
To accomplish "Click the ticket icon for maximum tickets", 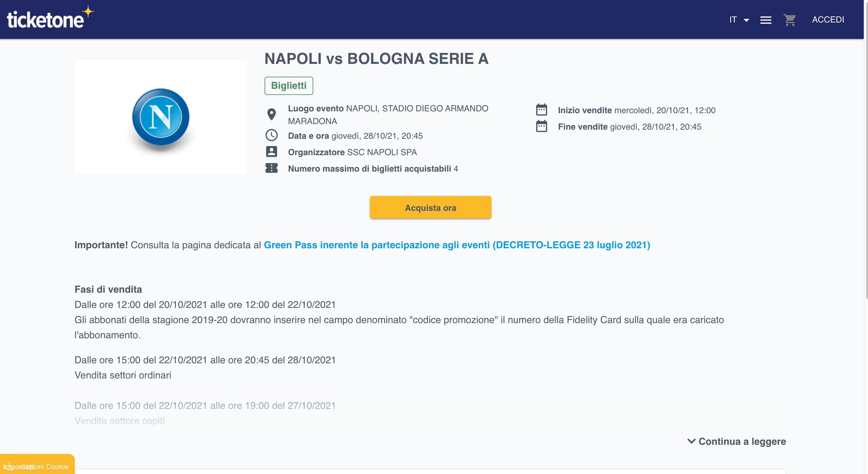I will pos(271,168).
